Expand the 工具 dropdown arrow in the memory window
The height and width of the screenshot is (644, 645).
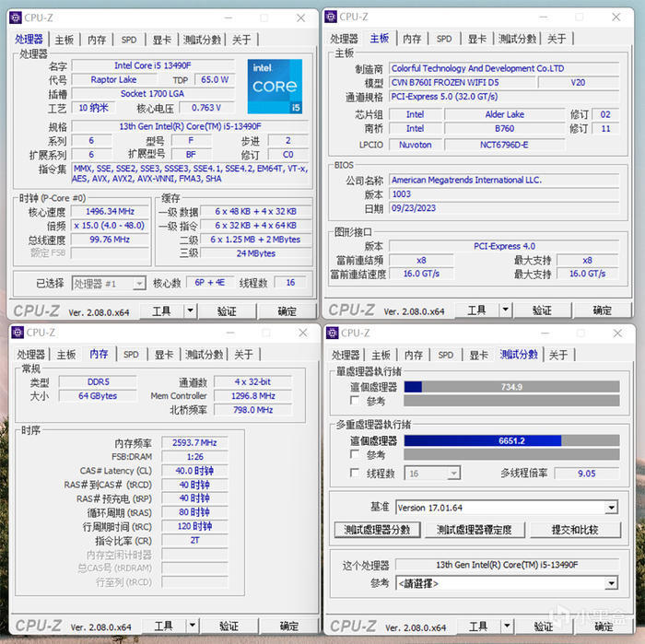coord(192,626)
